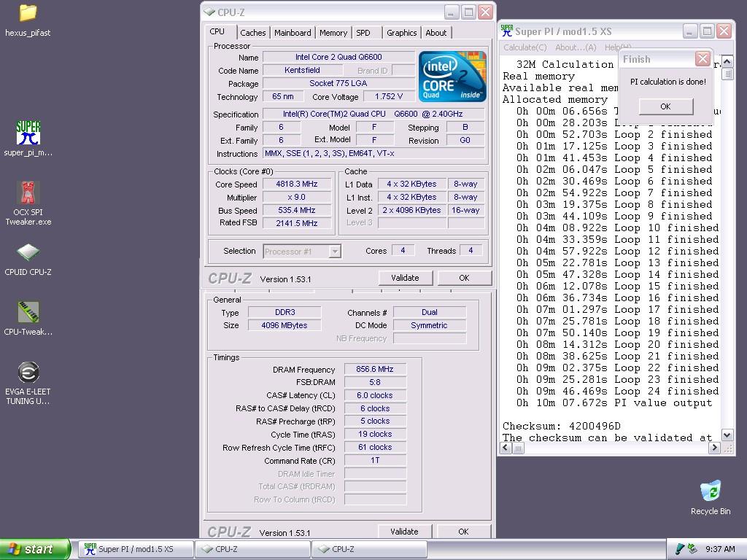Click the Loop 24 finished line

click(617, 391)
